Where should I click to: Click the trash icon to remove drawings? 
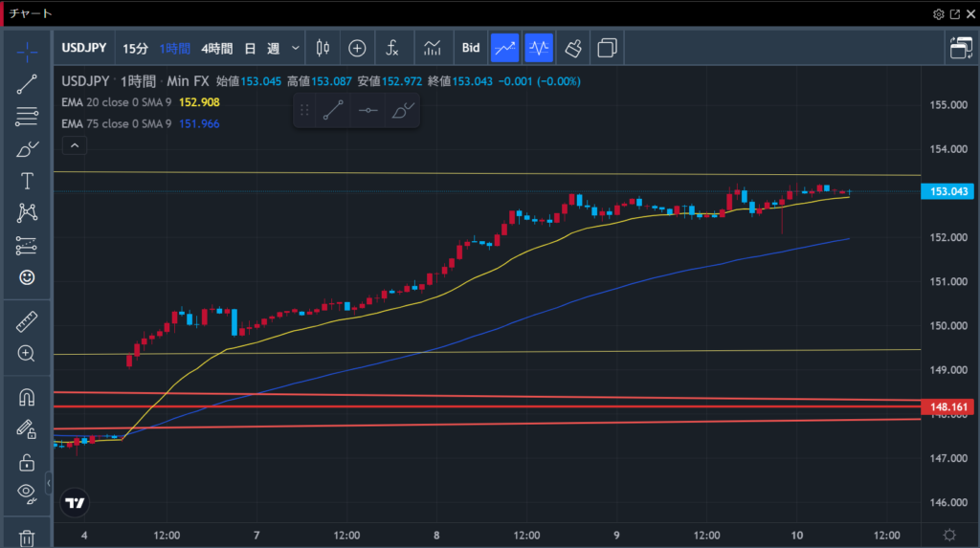pos(27,537)
